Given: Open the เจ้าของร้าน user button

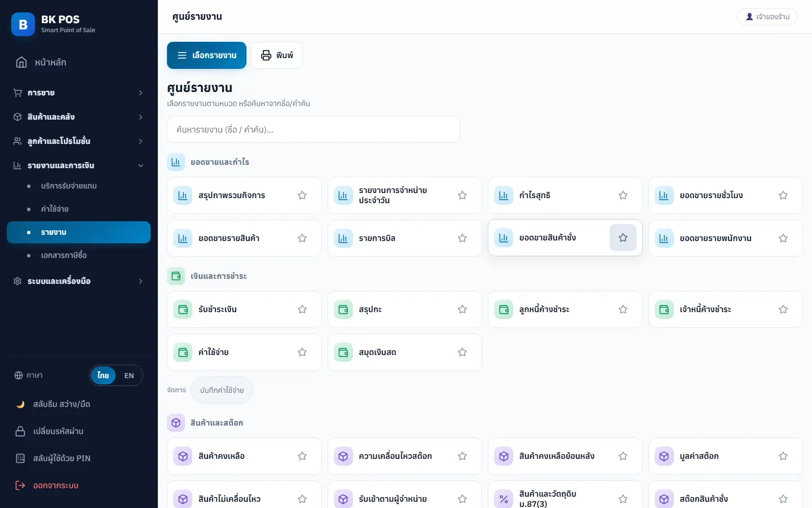Looking at the screenshot, I should [767, 17].
